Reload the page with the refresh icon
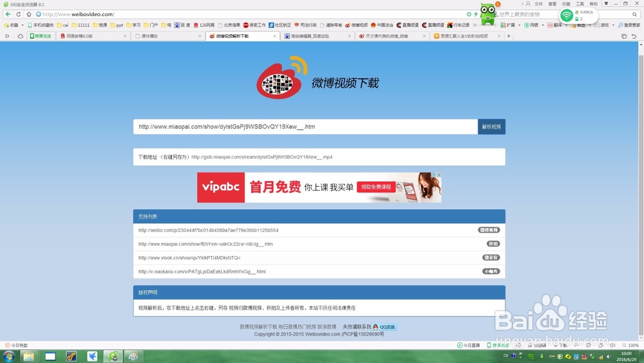Viewport: 644px width, 363px height. [x=19, y=14]
